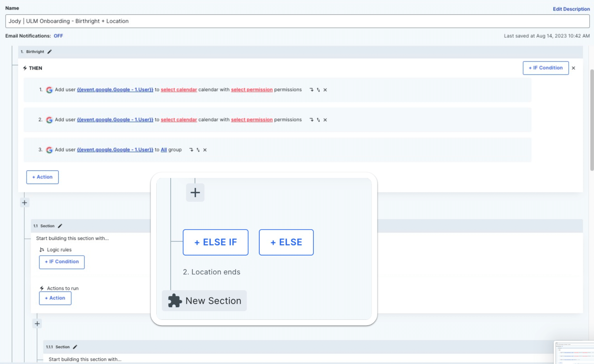The width and height of the screenshot is (594, 364).
Task: Click the plus icon inside the popup dialog
Action: pos(195,192)
